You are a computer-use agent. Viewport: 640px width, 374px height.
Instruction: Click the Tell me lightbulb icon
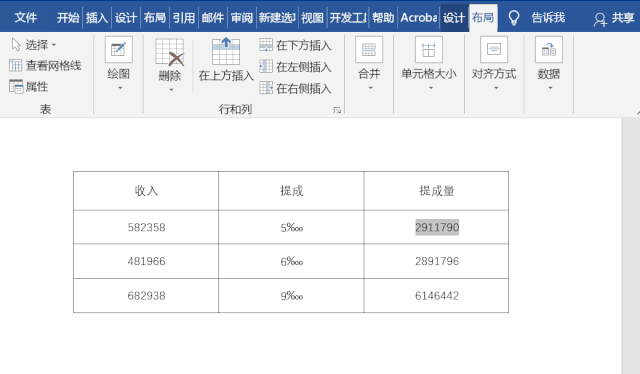tap(513, 18)
